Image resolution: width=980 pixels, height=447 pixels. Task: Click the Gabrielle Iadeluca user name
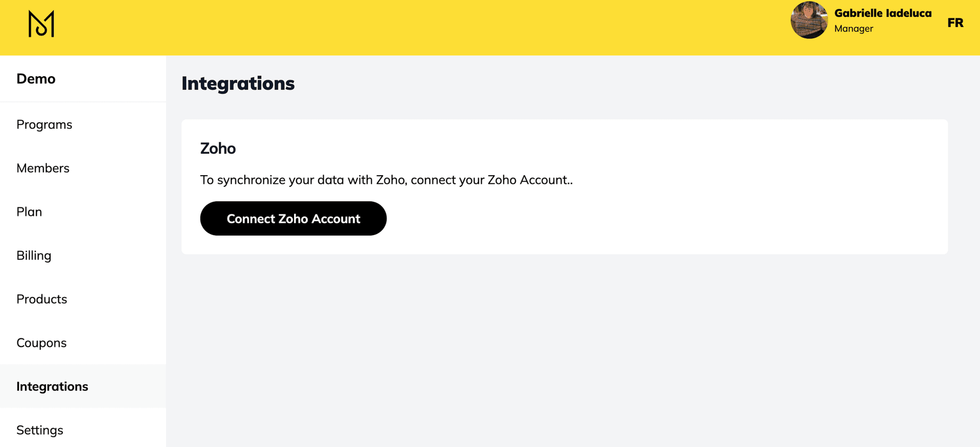click(883, 13)
